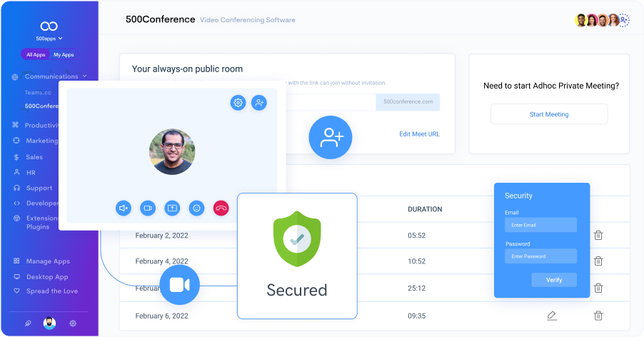Click the Start Meeting button
Viewport: 644px width, 337px height.
548,114
